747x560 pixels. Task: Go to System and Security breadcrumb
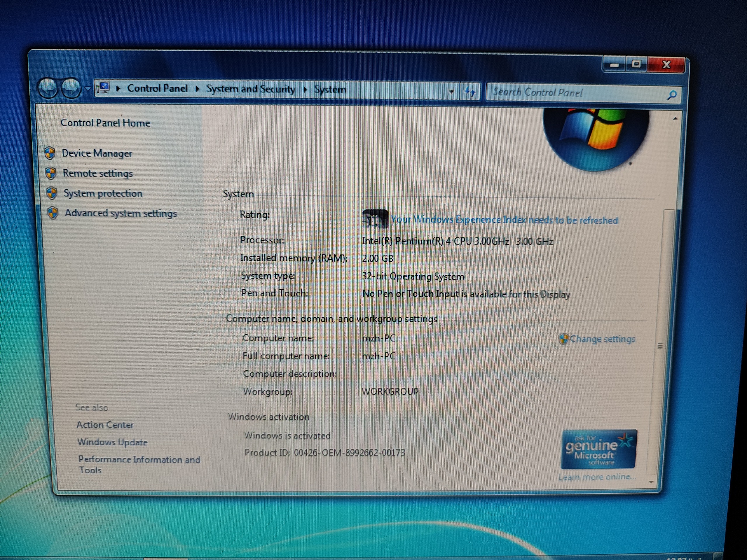[251, 89]
